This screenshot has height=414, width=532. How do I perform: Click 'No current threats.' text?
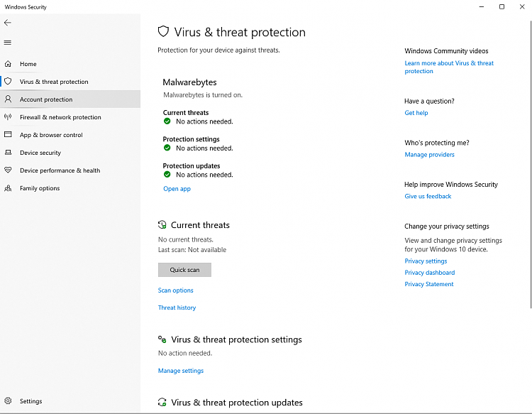coord(186,239)
